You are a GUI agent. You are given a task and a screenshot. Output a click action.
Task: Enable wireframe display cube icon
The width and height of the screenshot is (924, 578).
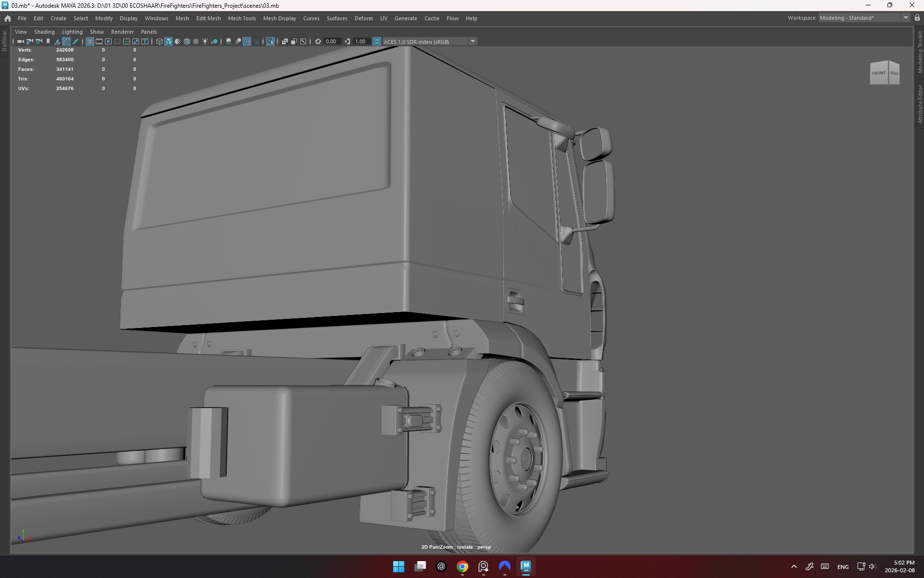159,41
